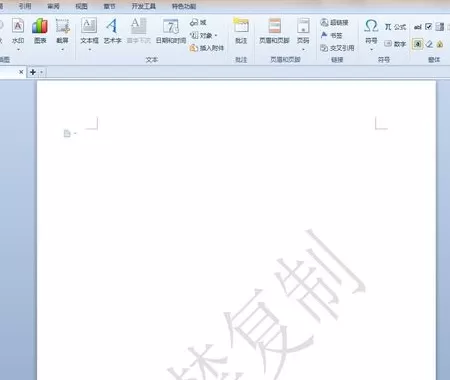Click the lock protect form icon
This screenshot has height=380, width=450.
coord(440,44)
